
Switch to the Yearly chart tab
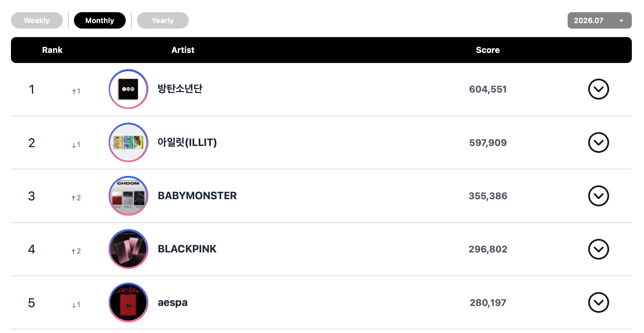tap(163, 20)
